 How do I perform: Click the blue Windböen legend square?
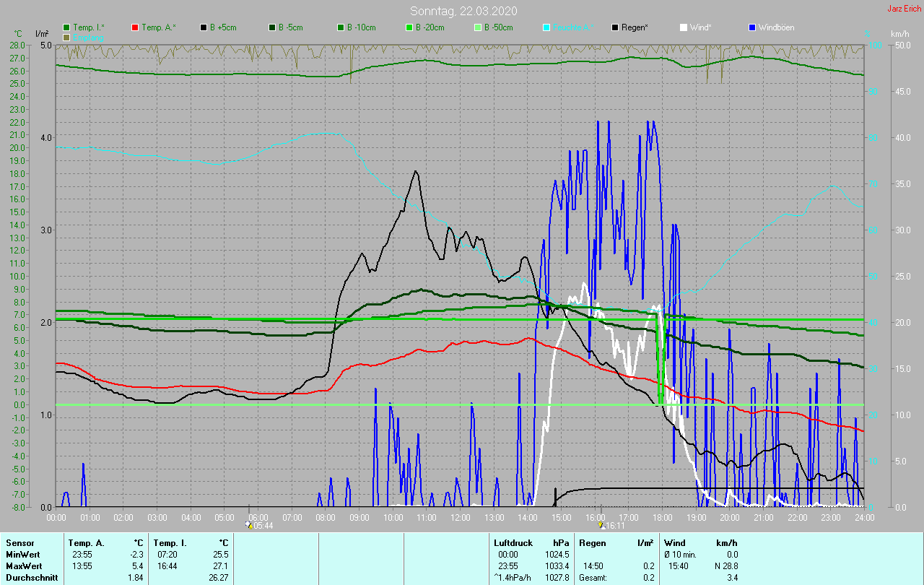(x=752, y=27)
